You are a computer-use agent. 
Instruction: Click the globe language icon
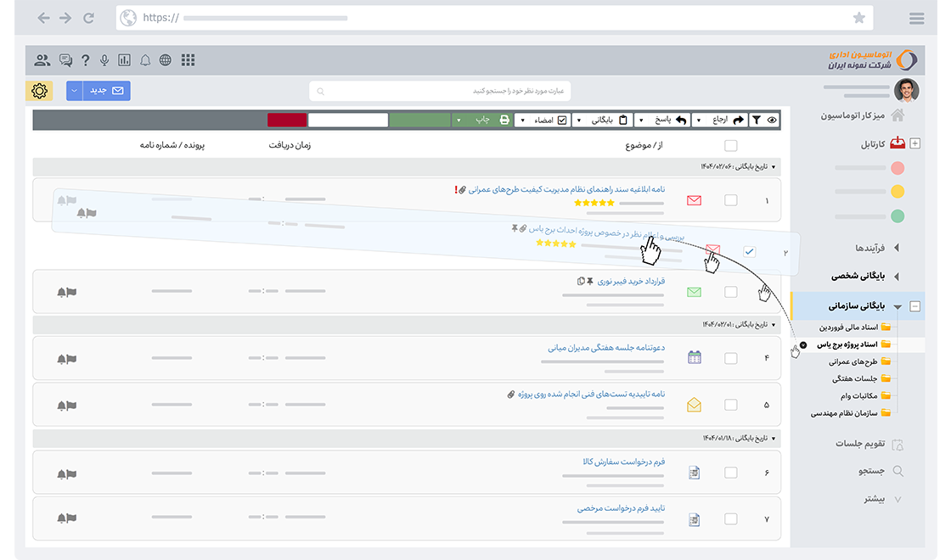pyautogui.click(x=166, y=60)
